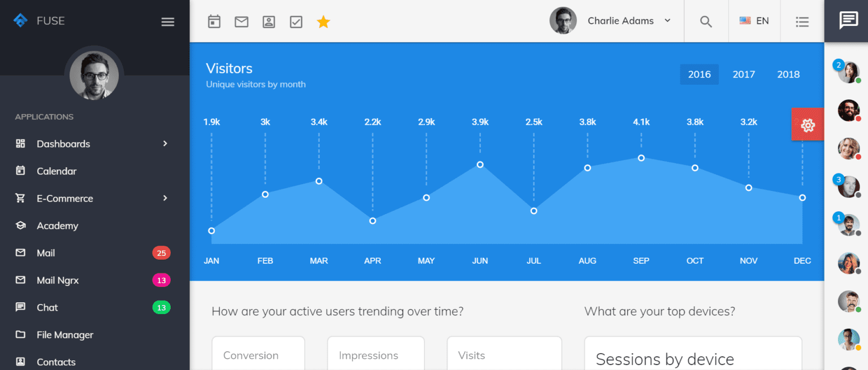Open the To-Do shortcut in the toolbar
This screenshot has height=370, width=868.
tap(296, 21)
